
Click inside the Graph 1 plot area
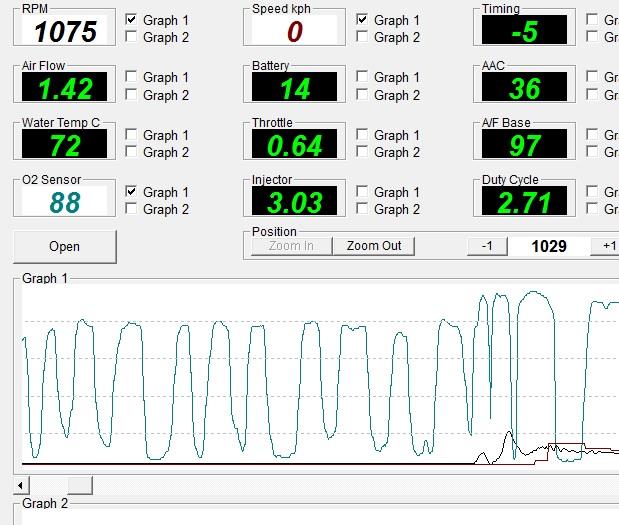point(320,375)
